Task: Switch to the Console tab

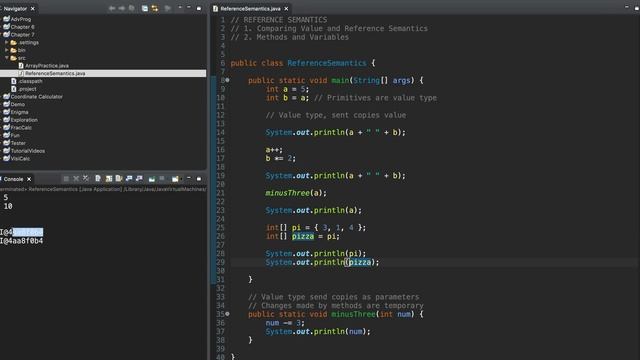Action: (x=13, y=179)
